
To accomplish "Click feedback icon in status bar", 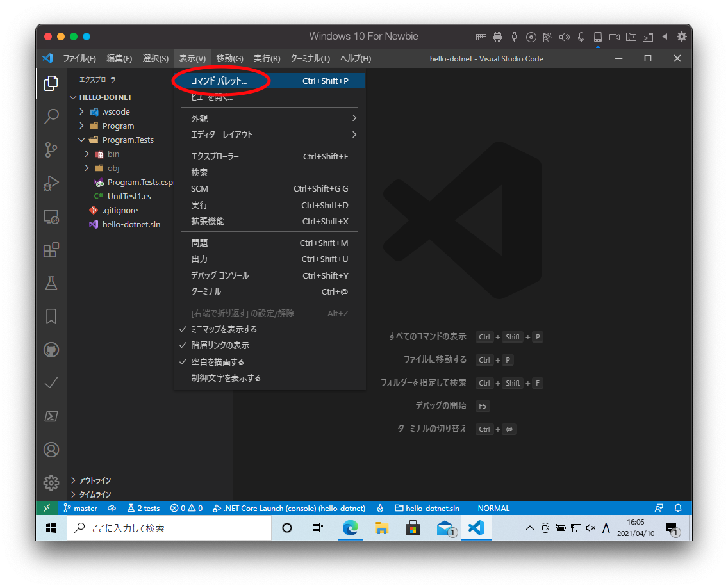I will coord(659,508).
